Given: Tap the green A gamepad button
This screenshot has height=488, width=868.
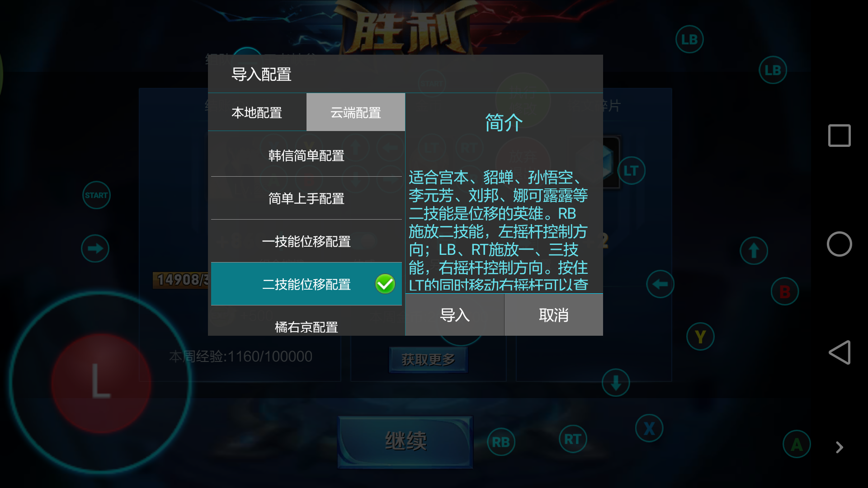Looking at the screenshot, I should point(797,444).
